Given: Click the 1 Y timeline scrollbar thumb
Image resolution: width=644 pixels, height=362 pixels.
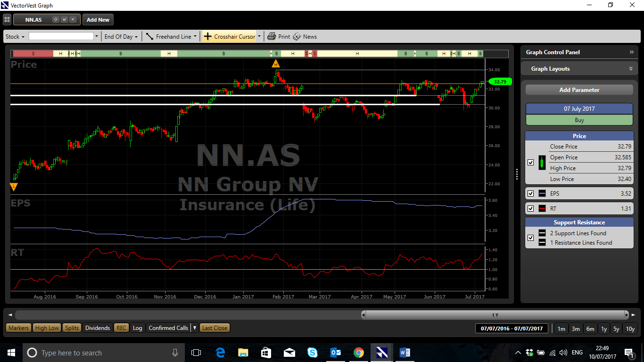Looking at the screenshot, I should click(495, 315).
